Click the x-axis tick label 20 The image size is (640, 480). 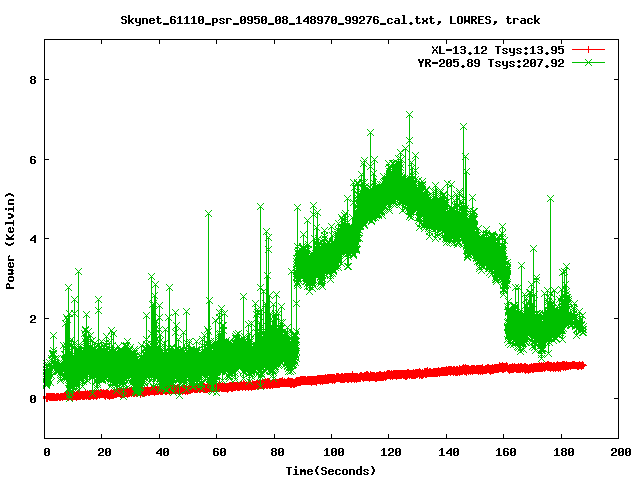click(103, 453)
